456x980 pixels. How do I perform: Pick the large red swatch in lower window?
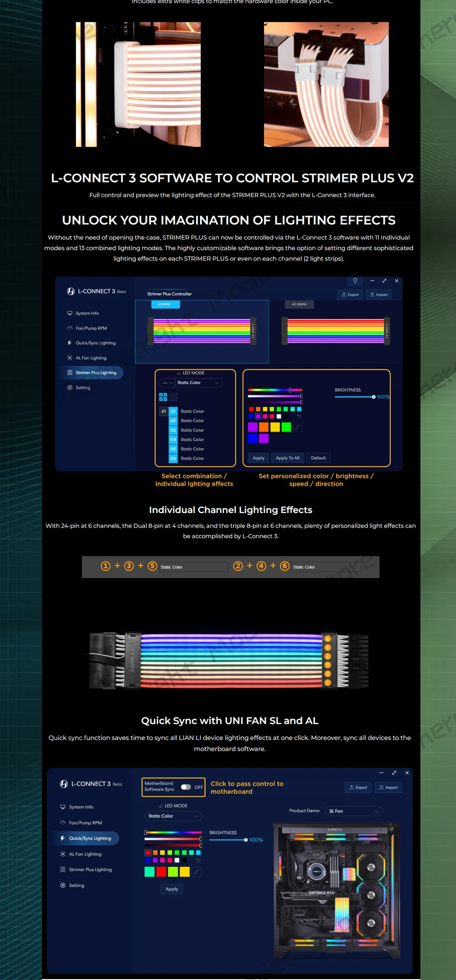[x=161, y=872]
